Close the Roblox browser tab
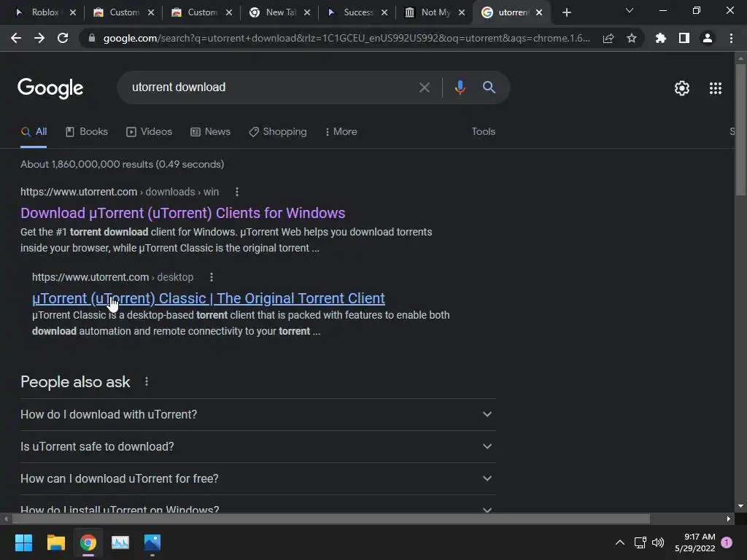Viewport: 747px width, 560px height. (x=72, y=12)
